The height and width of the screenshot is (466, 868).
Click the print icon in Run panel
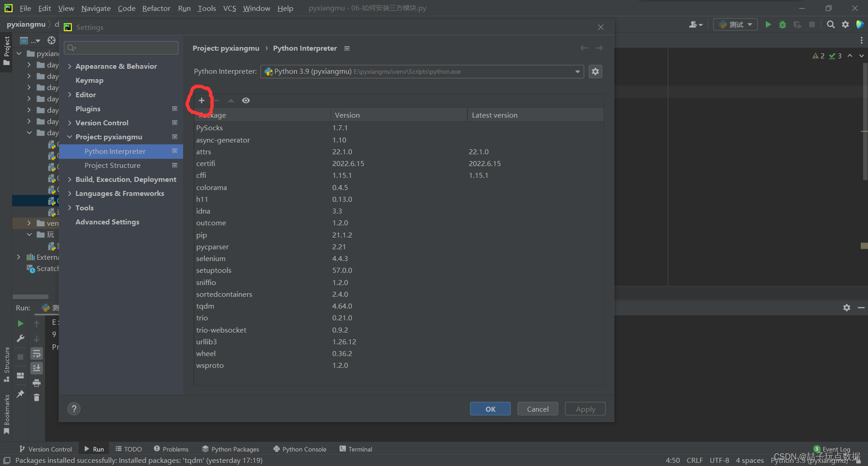pos(37,383)
